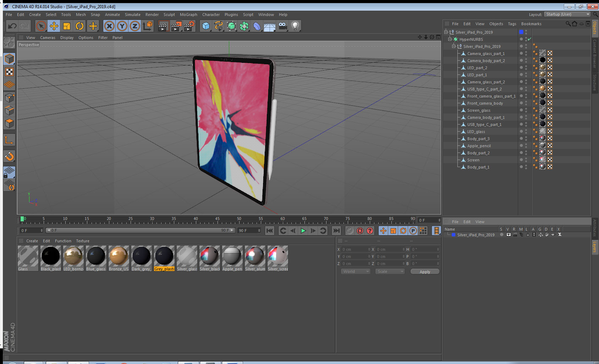
Task: Add a HyperNURBS generator object
Action: pyautogui.click(x=231, y=26)
